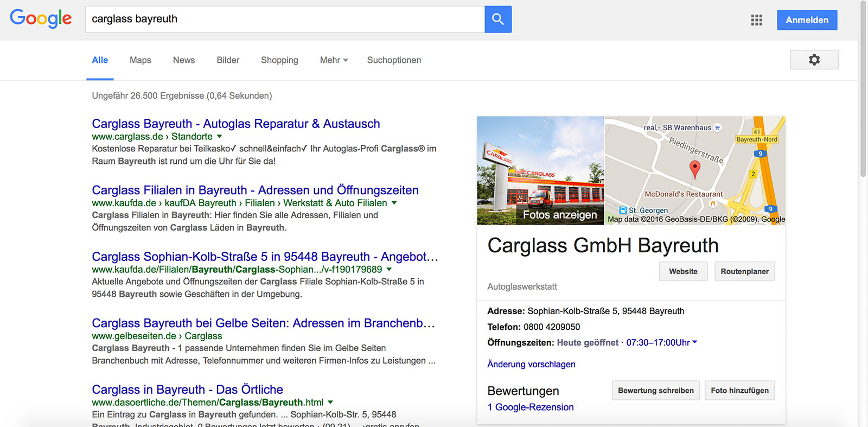The image size is (868, 427).
Task: Click the Autoglaswerkstatt category label
Action: 522,286
